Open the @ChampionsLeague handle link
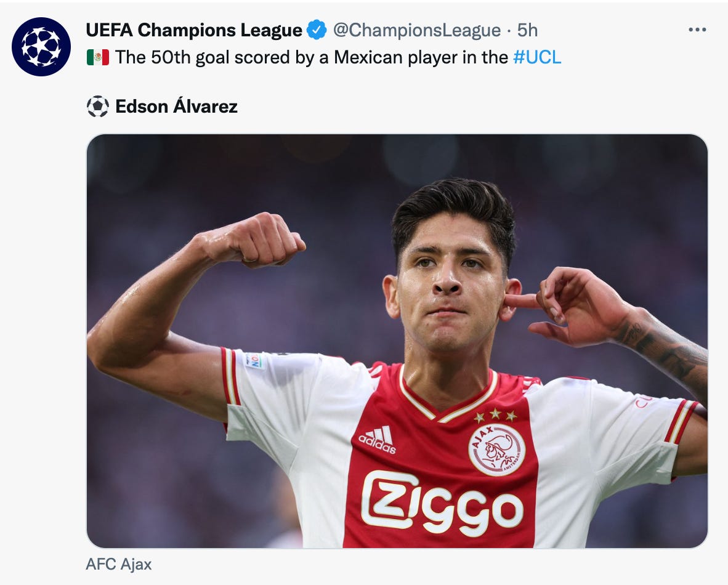The image size is (728, 585). click(x=417, y=30)
